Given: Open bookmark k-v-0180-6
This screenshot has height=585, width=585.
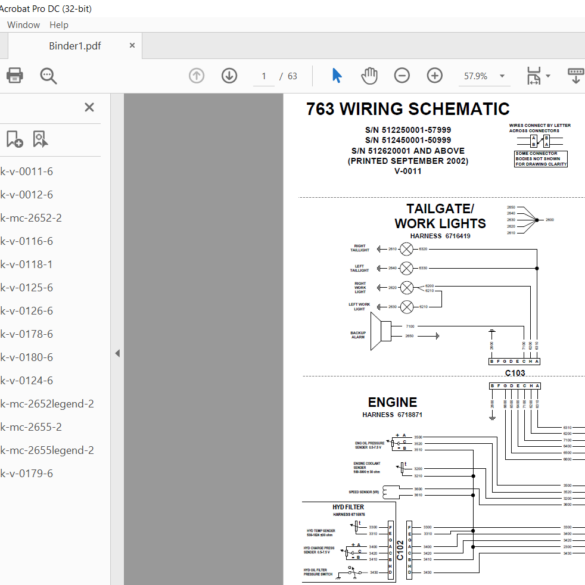Looking at the screenshot, I should [x=26, y=357].
